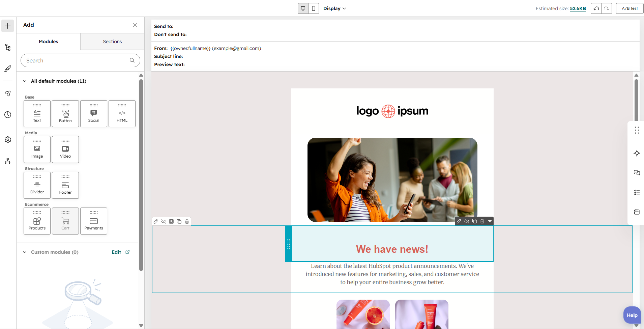Click the Add plus icon in left rail
The height and width of the screenshot is (329, 644).
(8, 26)
